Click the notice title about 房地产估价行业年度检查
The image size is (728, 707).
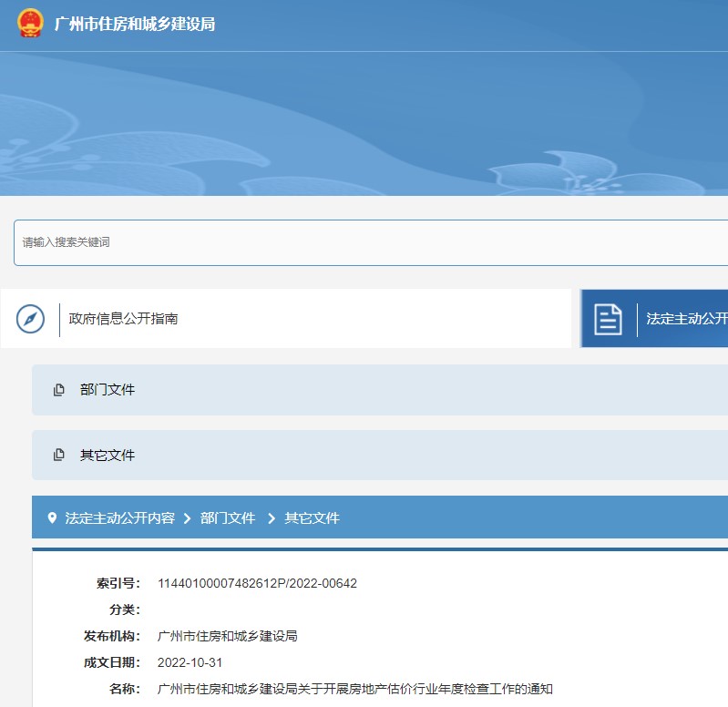(x=355, y=690)
